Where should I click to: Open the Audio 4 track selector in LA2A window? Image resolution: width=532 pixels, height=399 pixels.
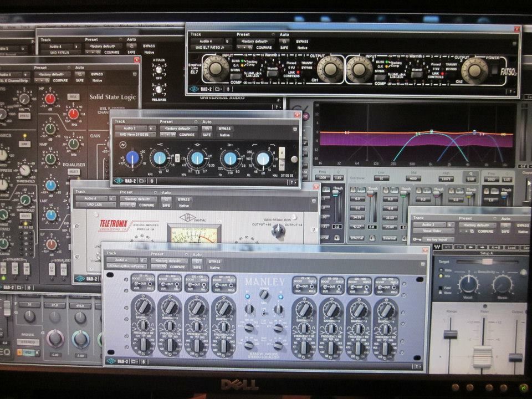coord(92,198)
